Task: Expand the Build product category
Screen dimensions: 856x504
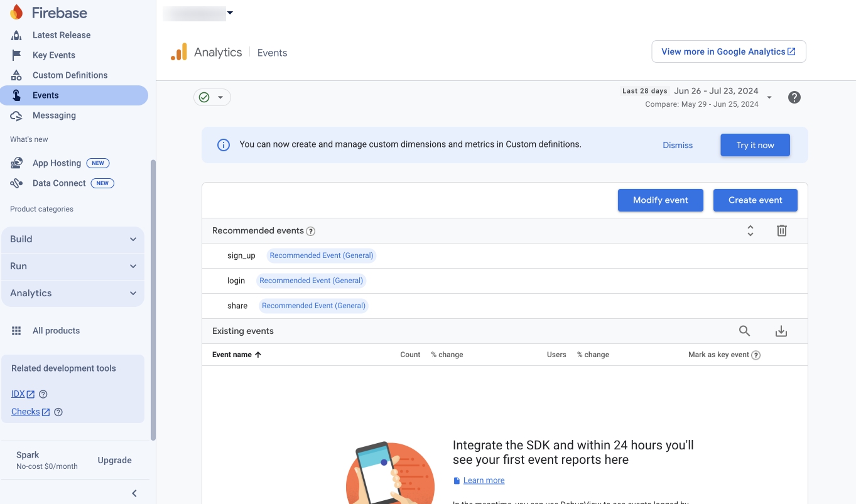Action: pyautogui.click(x=73, y=239)
